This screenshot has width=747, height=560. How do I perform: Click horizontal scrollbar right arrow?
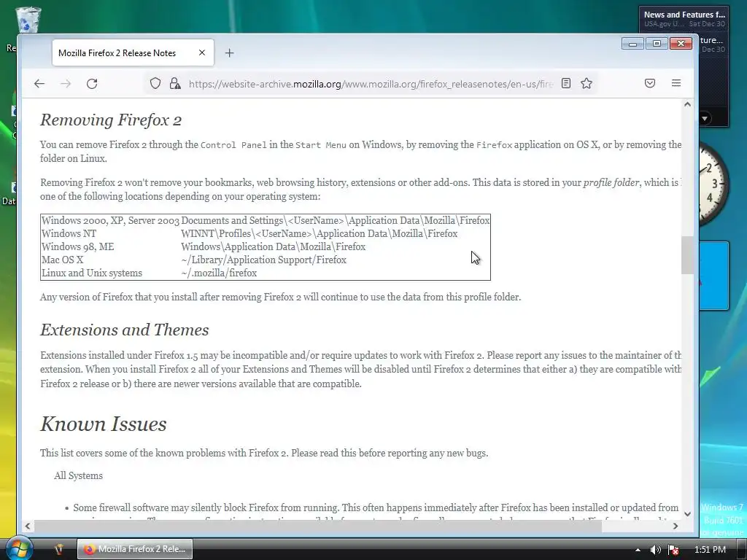point(675,526)
